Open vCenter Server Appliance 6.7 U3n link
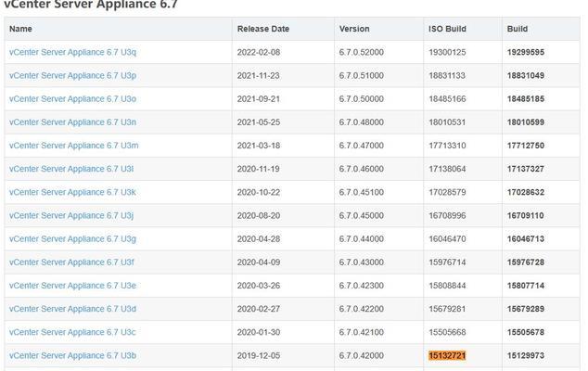 72,122
